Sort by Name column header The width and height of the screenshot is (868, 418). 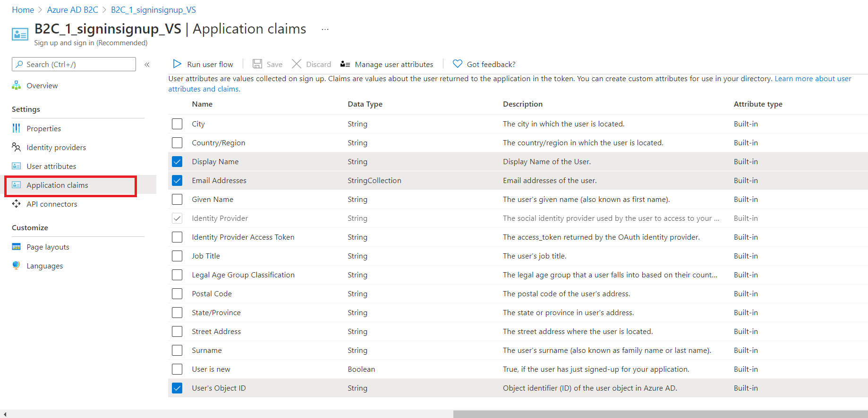point(202,104)
